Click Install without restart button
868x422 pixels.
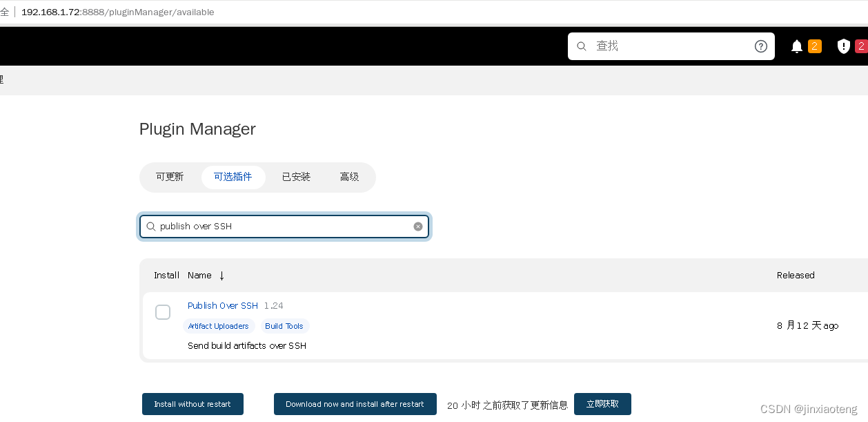pos(193,404)
